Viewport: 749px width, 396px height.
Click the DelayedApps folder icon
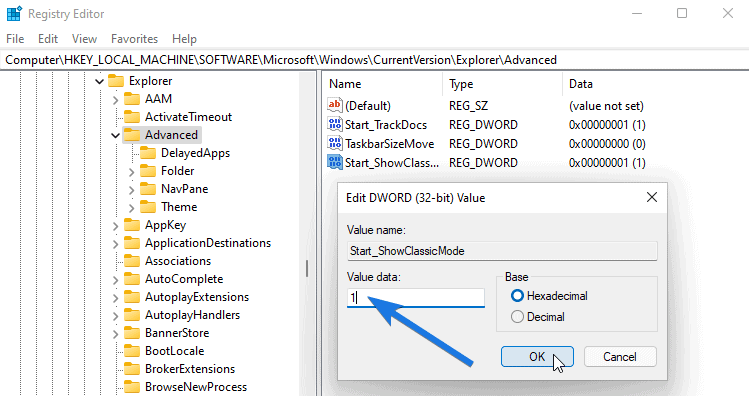(148, 153)
